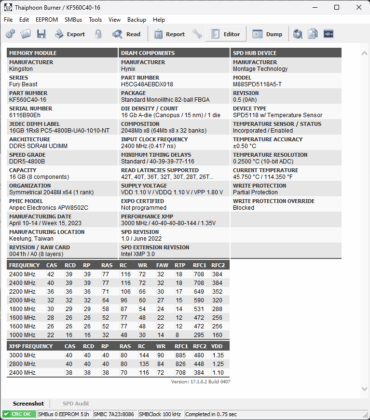Click the padlock toolbar icon
This screenshot has width=370, height=420.
[x=98, y=34]
